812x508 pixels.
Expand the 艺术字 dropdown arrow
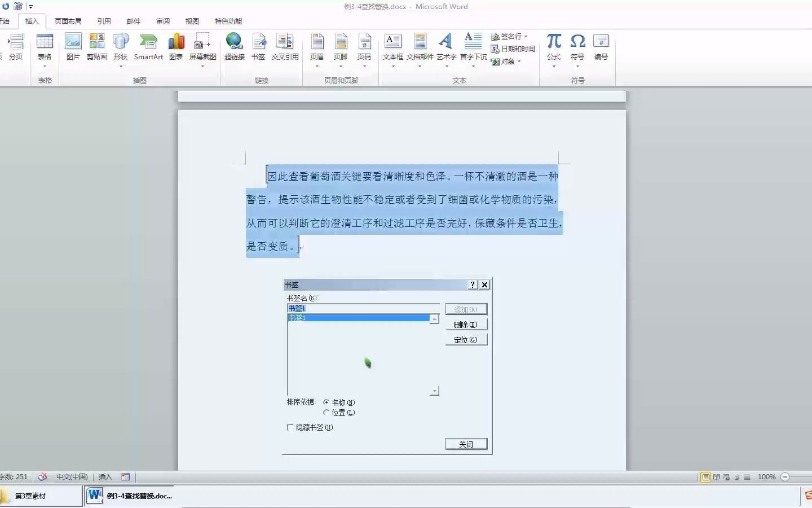click(446, 67)
